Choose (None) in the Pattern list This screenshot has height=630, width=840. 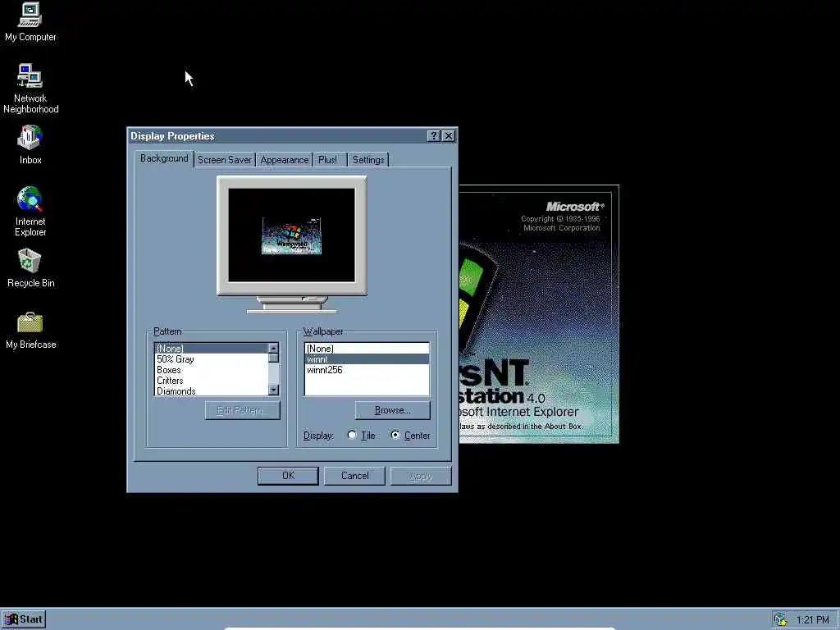pyautogui.click(x=212, y=348)
